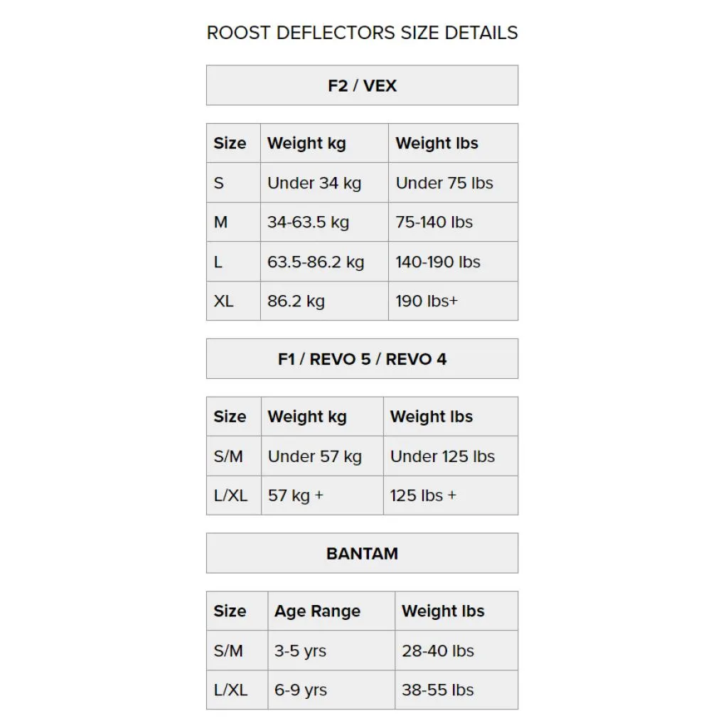The image size is (728, 728).
Task: Select the 63.5-86.2 kg cell
Action: click(324, 262)
